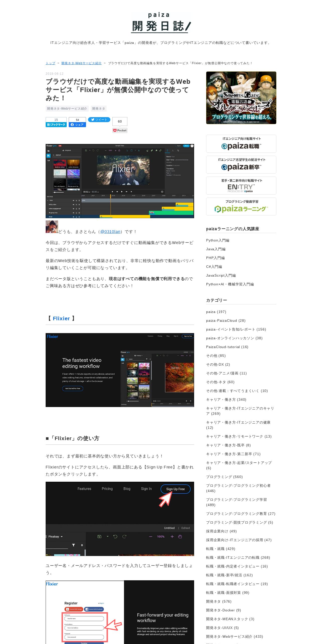Open キャリア・働き方-第二新卒 (71) category
322x644 pixels.
(x=233, y=454)
